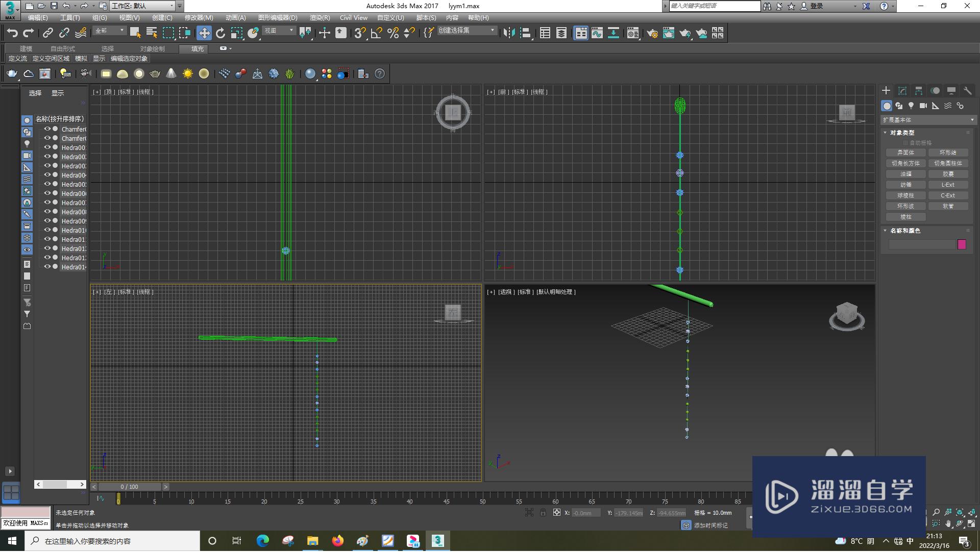980x552 pixels.
Task: Open the 创建选择集 dropdown
Action: 492,31
